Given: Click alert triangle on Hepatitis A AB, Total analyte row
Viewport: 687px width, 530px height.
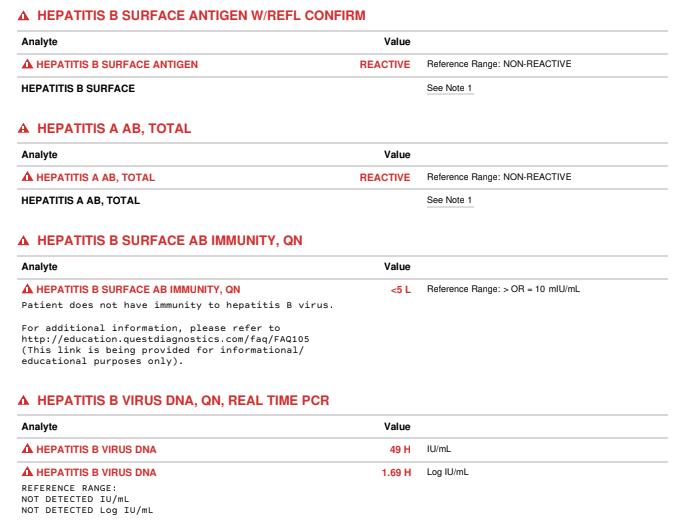Looking at the screenshot, I should click(27, 177).
